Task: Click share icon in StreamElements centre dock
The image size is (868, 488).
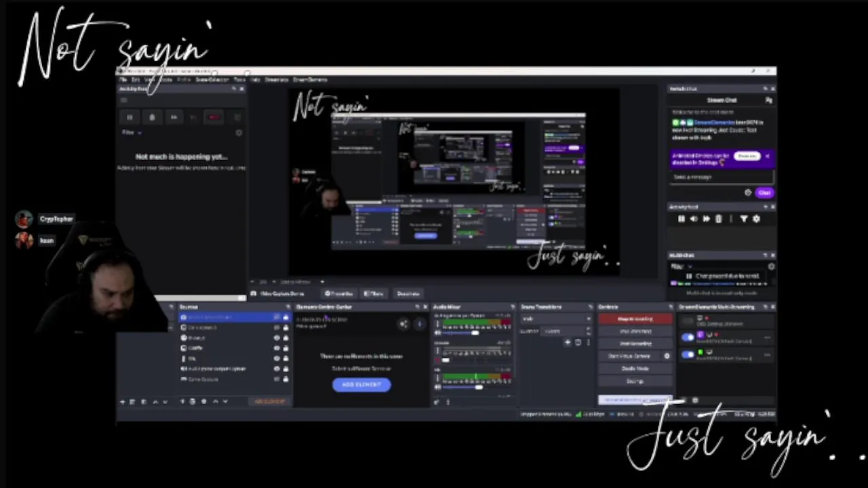Action: [x=403, y=325]
